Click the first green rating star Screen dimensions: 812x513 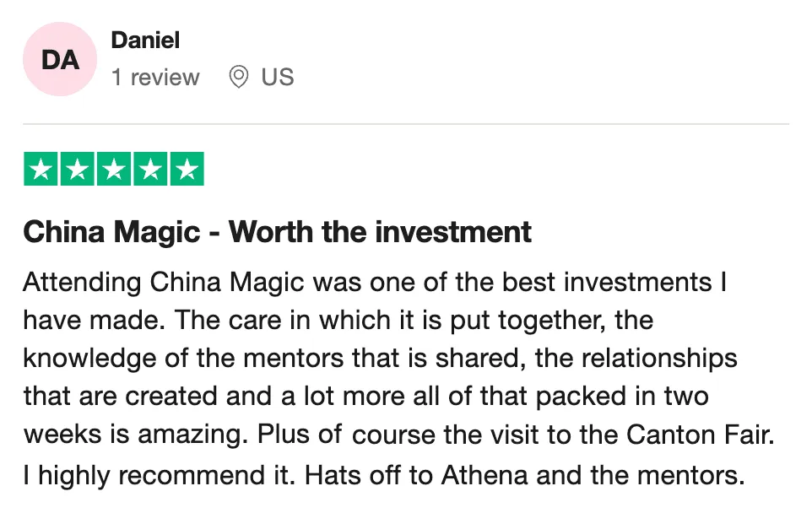coord(41,170)
